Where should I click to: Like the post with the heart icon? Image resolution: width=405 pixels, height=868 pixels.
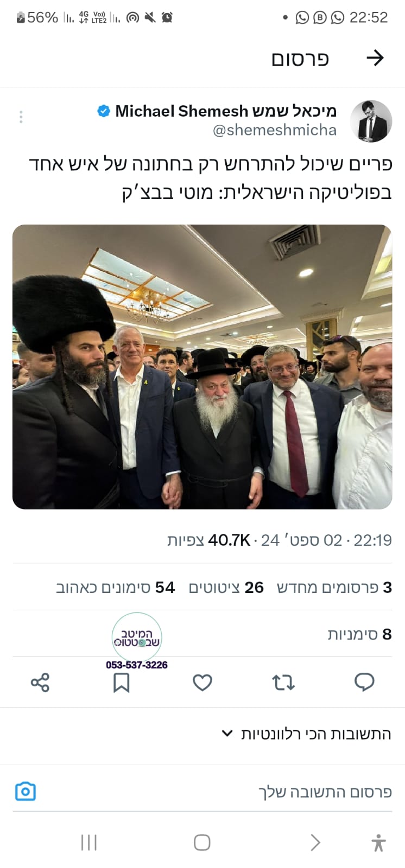point(202,682)
